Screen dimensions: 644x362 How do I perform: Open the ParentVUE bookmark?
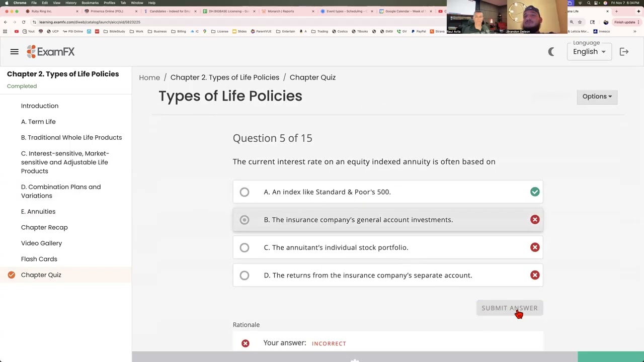261,31
